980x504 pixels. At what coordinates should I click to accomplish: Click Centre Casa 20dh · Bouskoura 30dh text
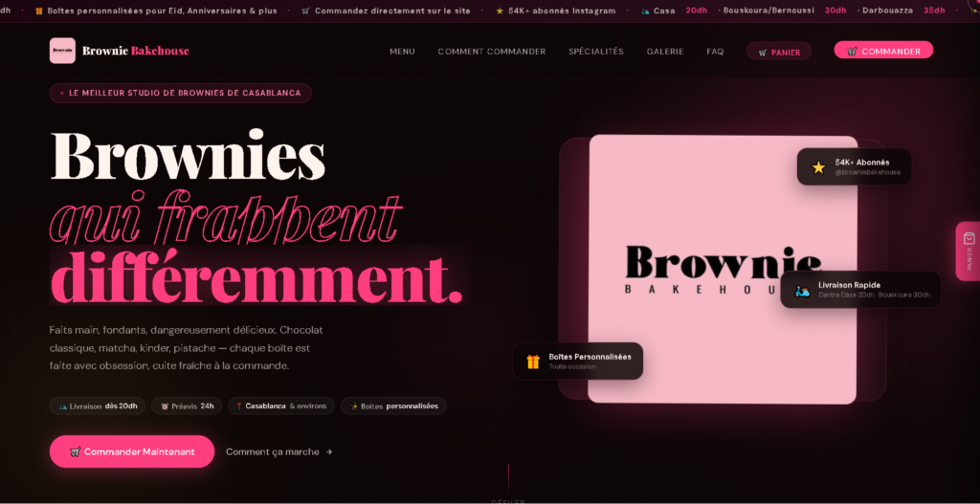tap(874, 295)
